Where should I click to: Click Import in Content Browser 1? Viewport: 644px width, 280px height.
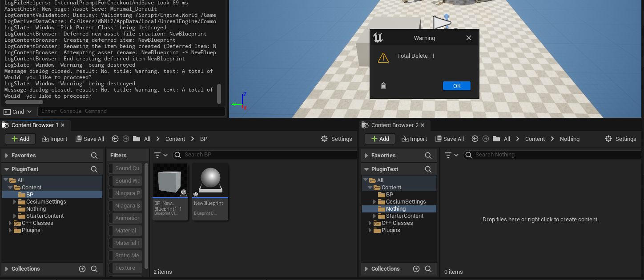click(55, 139)
